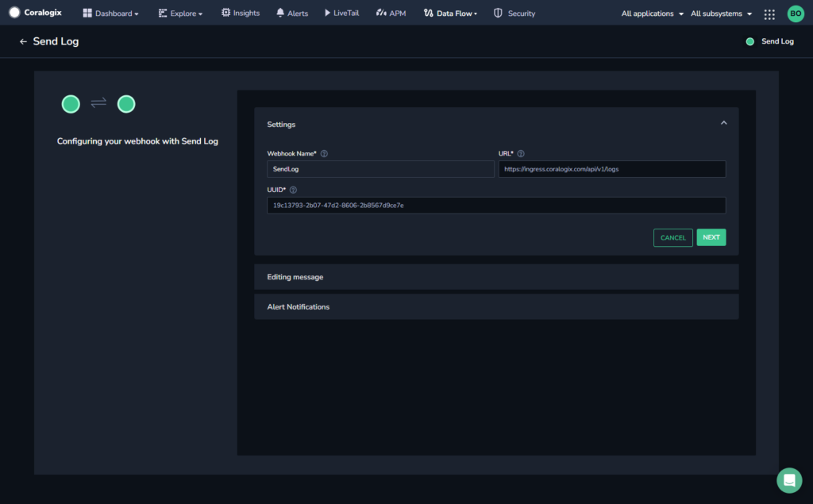Click the Explore icon
The height and width of the screenshot is (504, 813).
pos(162,13)
